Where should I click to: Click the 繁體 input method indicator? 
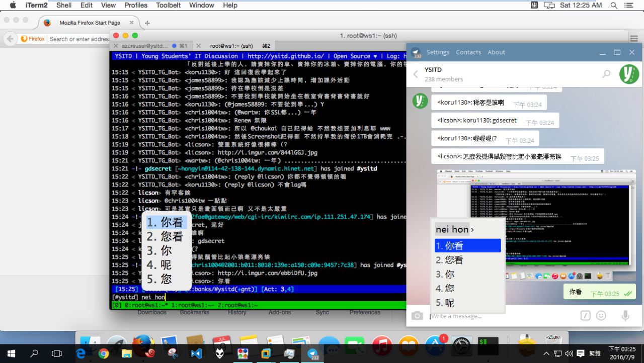(x=595, y=353)
